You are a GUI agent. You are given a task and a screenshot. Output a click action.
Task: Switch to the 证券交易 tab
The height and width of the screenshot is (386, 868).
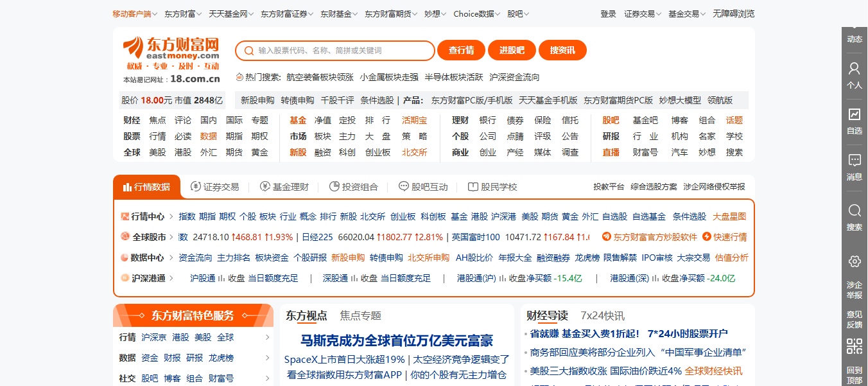[x=215, y=187]
